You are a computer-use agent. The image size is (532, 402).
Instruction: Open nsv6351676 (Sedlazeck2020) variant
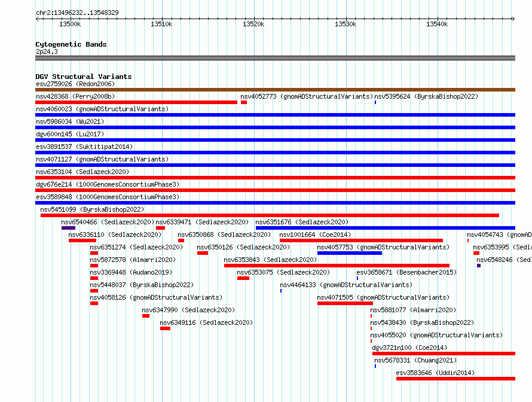pyautogui.click(x=302, y=222)
